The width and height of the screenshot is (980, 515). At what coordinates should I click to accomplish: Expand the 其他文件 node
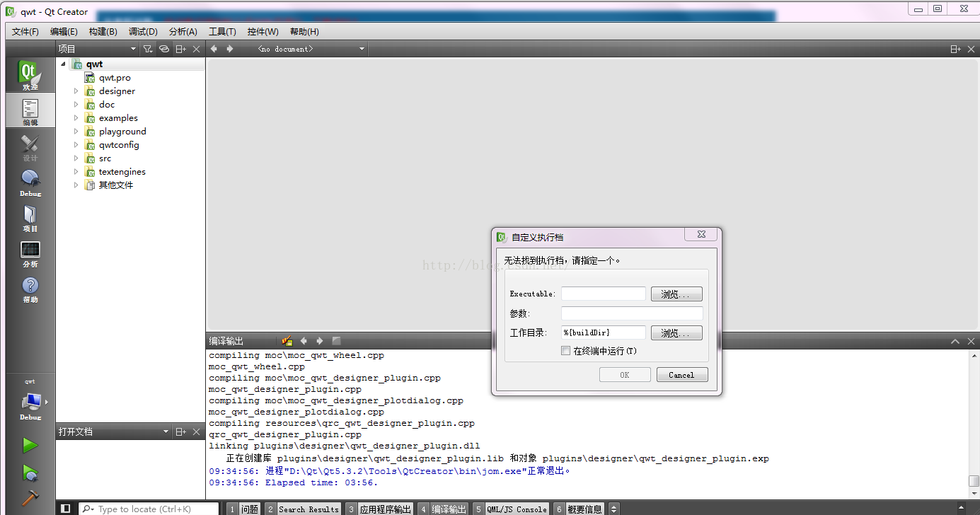[x=76, y=185]
